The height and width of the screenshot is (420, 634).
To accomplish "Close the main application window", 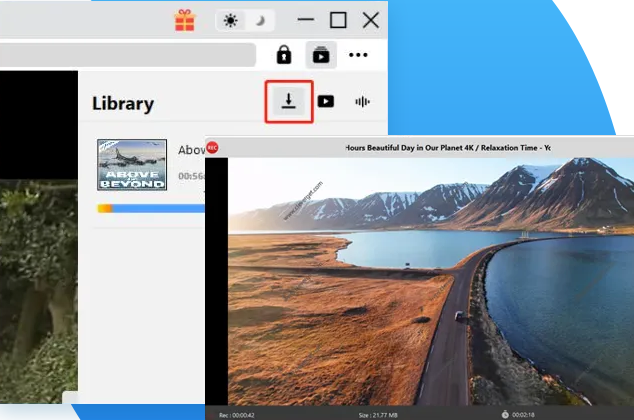I will pos(371,20).
